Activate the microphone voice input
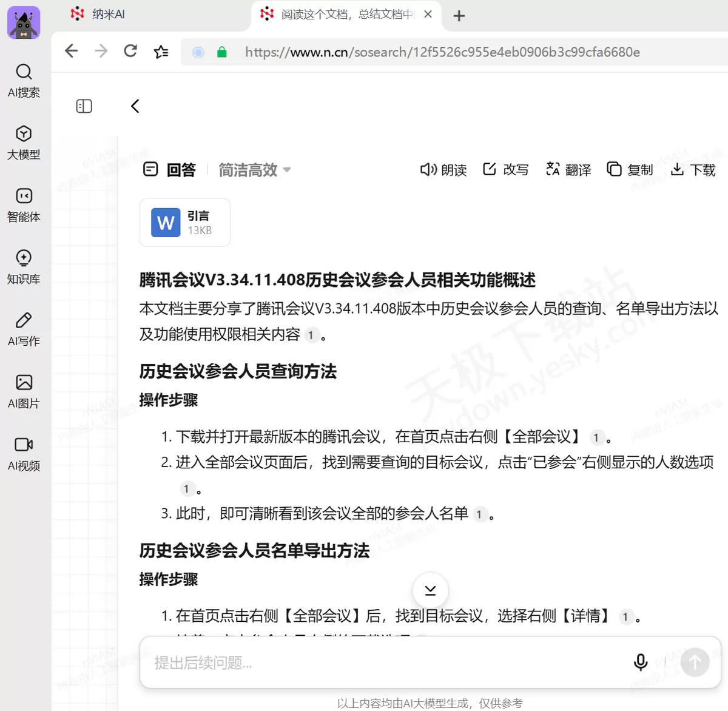This screenshot has height=711, width=728. (641, 662)
